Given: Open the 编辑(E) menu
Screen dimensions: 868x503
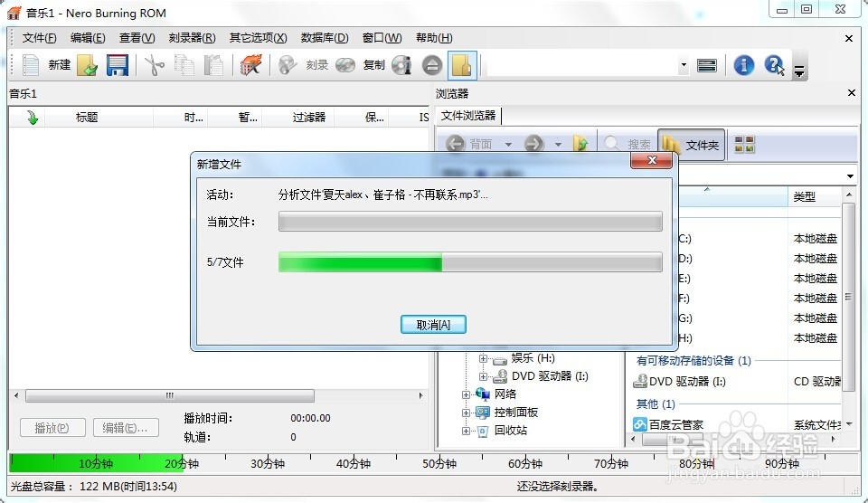Looking at the screenshot, I should click(x=88, y=38).
